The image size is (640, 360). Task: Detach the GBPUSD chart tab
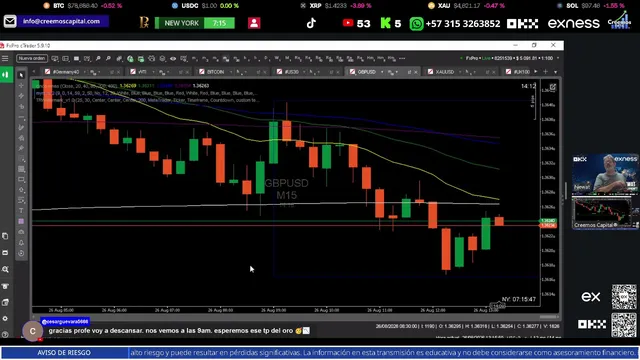coord(409,72)
